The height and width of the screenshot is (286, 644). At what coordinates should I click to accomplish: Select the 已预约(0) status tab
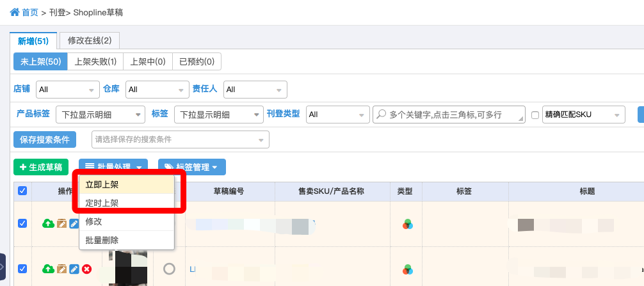coord(197,61)
